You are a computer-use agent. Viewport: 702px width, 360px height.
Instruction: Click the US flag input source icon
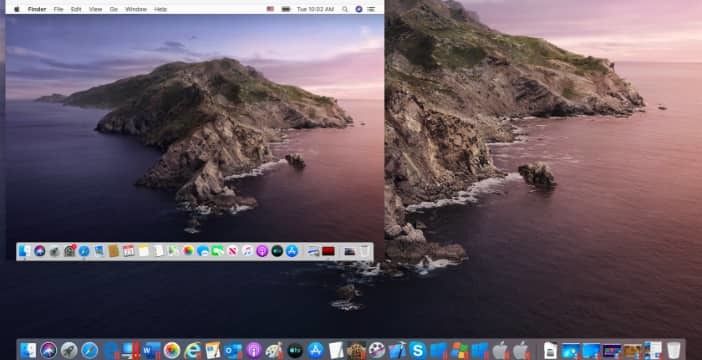[270, 9]
